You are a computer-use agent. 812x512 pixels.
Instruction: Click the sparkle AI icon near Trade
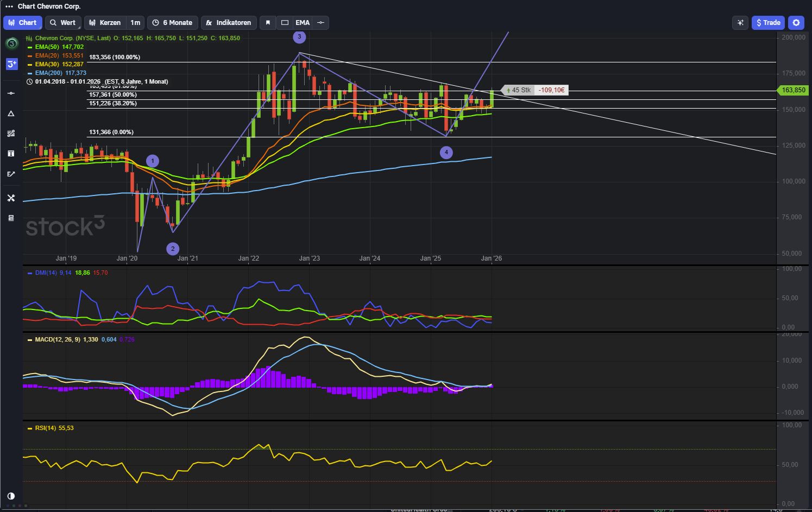740,23
